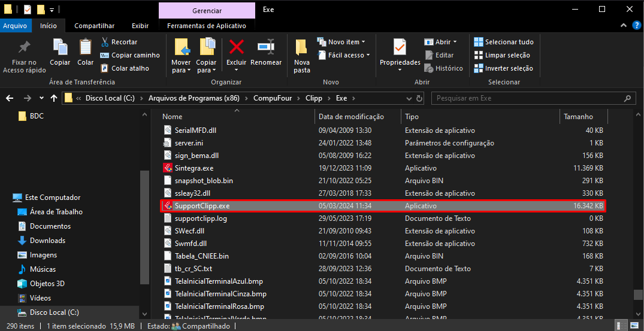
Task: Switch to the Compartilhar ribbon tab
Action: 94,26
